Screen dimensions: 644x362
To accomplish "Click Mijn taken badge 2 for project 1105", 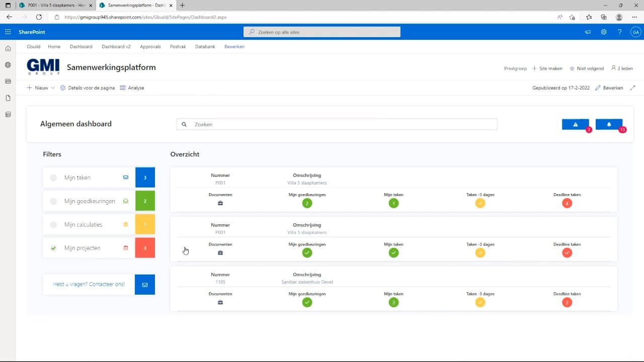I will tap(394, 303).
